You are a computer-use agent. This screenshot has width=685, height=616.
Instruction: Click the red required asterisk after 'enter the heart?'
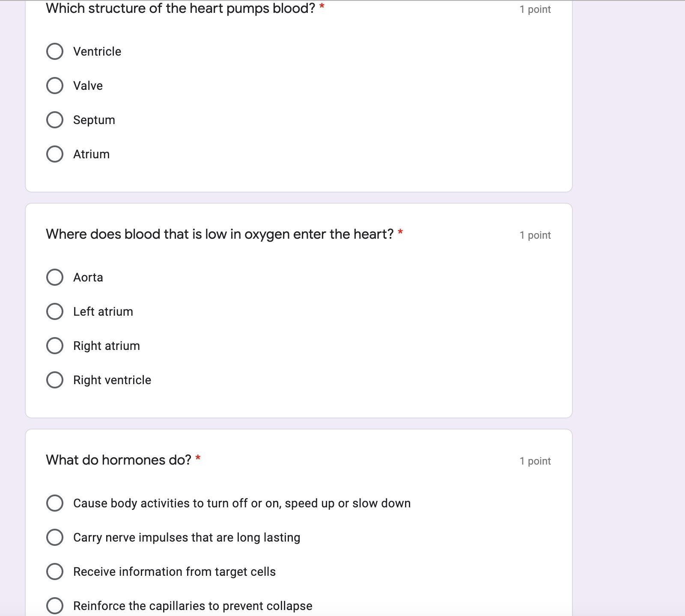coord(400,232)
